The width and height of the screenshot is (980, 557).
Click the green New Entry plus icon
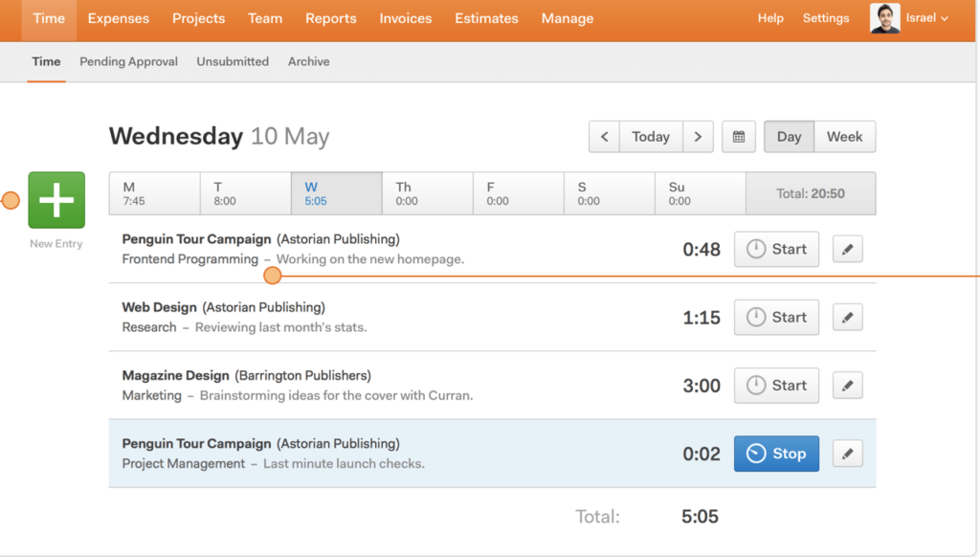pyautogui.click(x=56, y=200)
